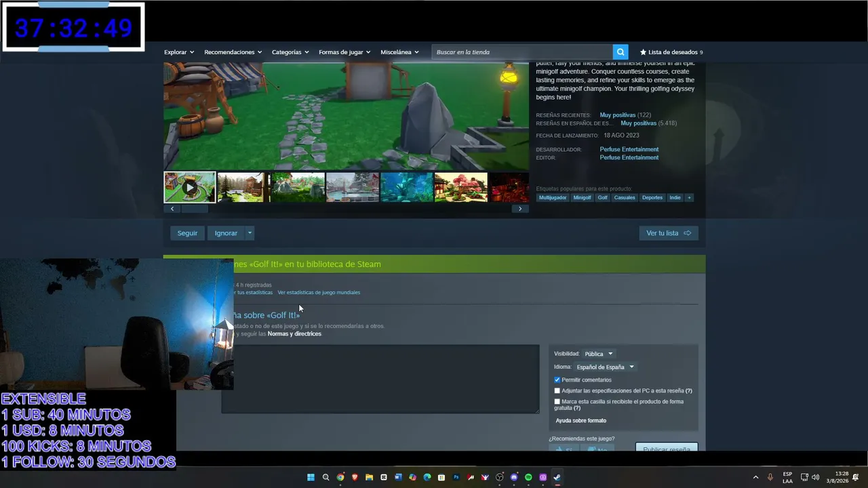This screenshot has height=488, width=868.
Task: Open developer Perfuse Entertainment link
Action: tap(629, 149)
